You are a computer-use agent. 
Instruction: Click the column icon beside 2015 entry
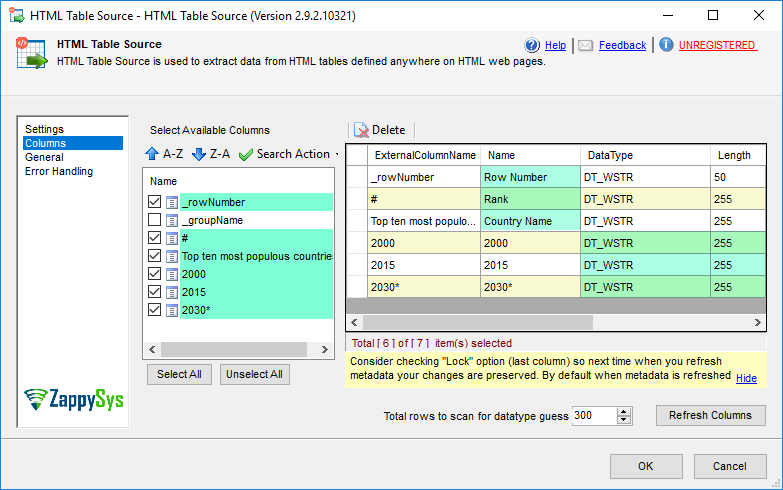172,292
